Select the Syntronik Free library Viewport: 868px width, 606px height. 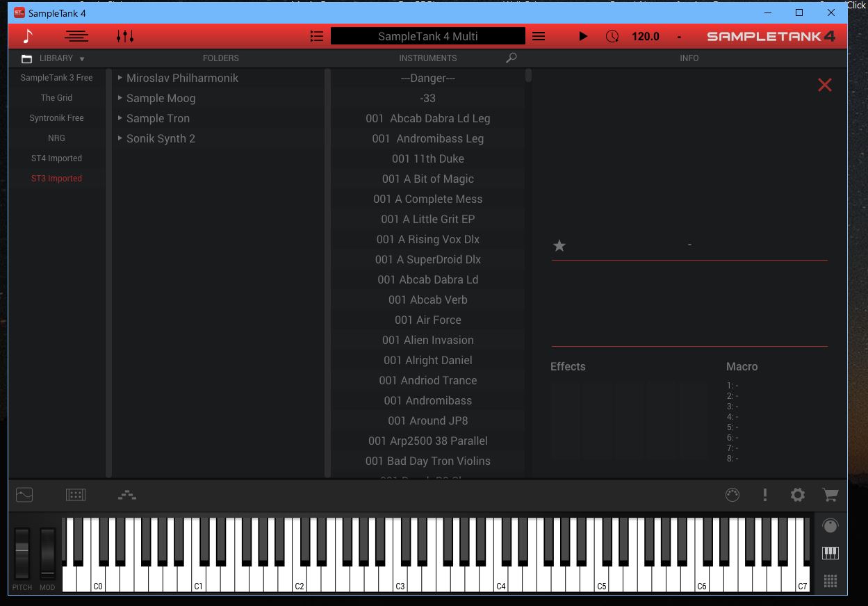click(x=56, y=118)
